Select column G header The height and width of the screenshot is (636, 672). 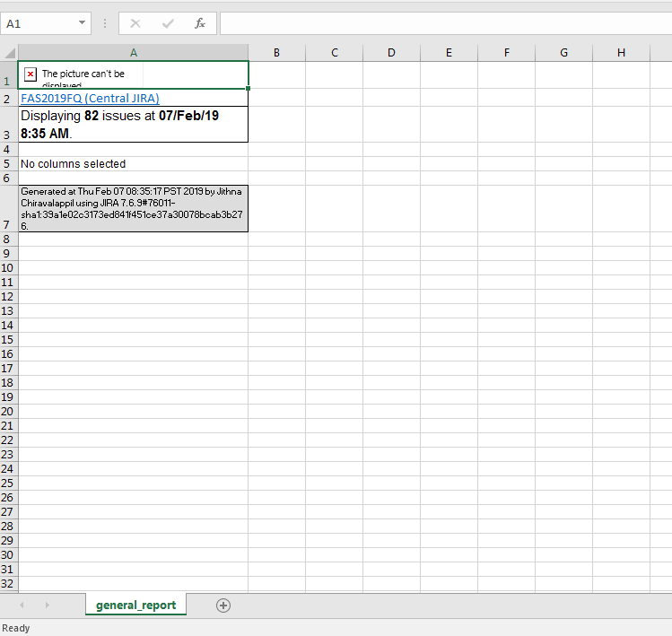[x=564, y=52]
